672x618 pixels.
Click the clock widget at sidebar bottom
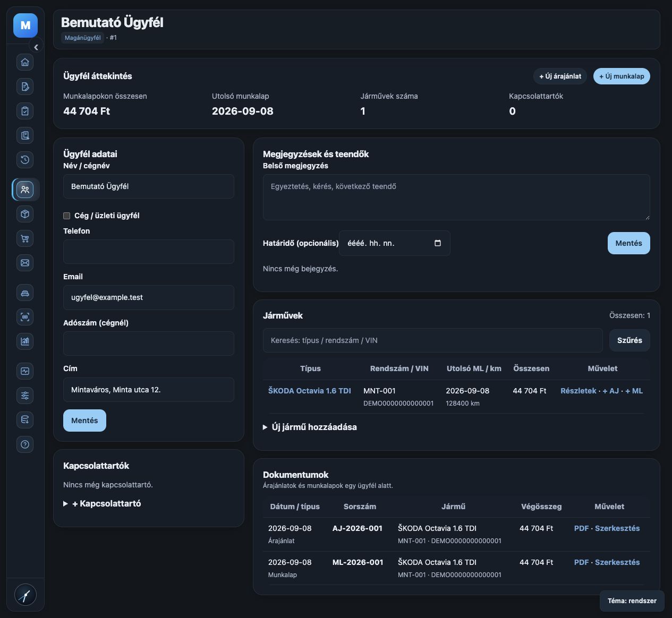(25, 595)
